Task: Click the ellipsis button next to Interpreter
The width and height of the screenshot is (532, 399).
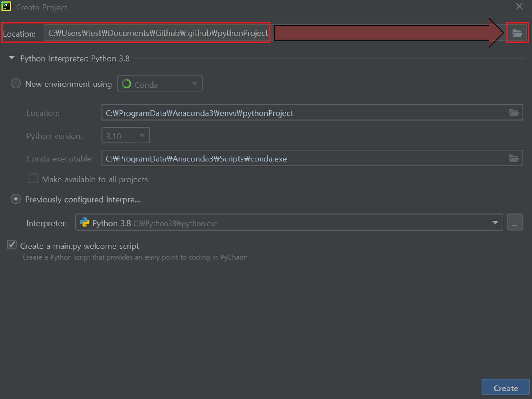Action: (515, 222)
